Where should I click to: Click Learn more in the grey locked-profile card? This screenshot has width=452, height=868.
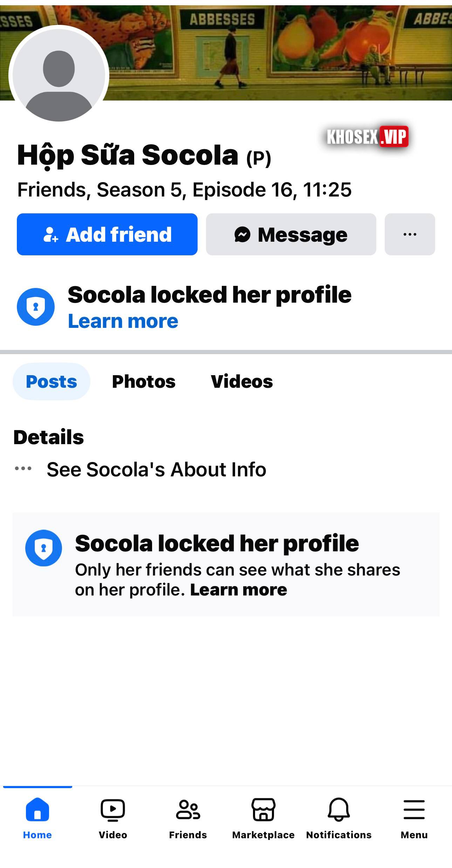point(239,590)
